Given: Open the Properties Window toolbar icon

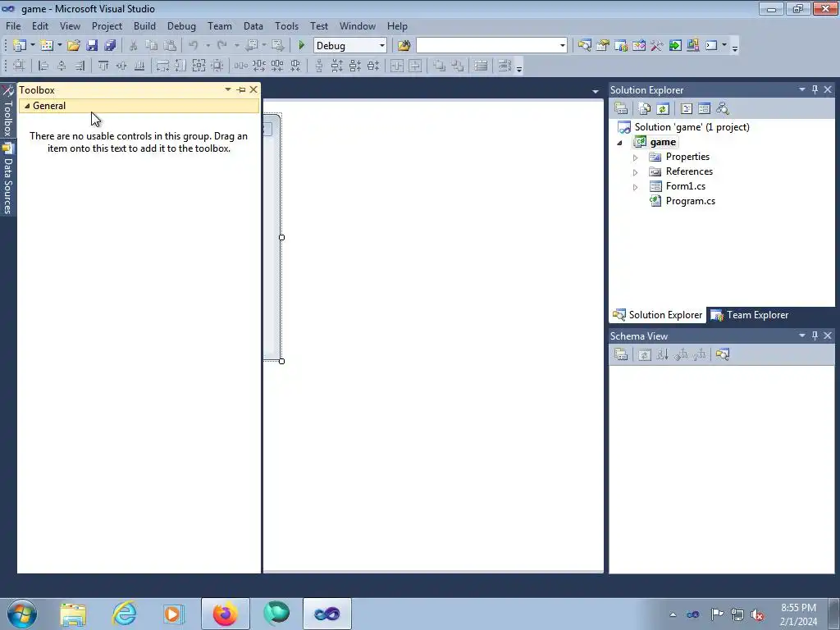Looking at the screenshot, I should 603,46.
